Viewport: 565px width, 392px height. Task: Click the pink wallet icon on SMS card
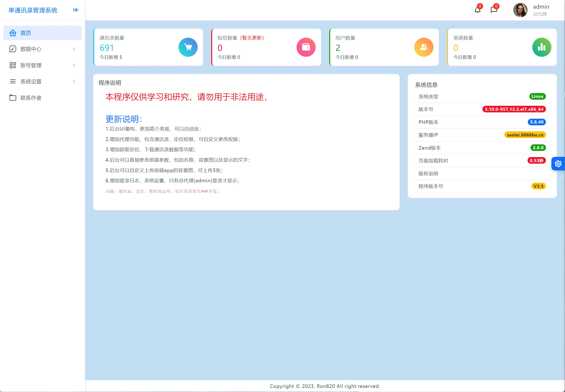tap(306, 47)
